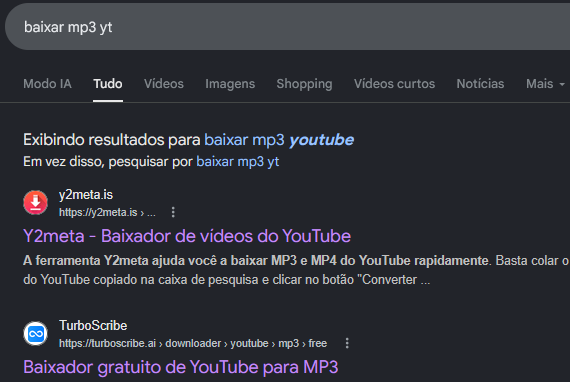Viewport: 570px width, 382px height.
Task: Click the 'TurboScribe' site name text
Action: pos(93,326)
